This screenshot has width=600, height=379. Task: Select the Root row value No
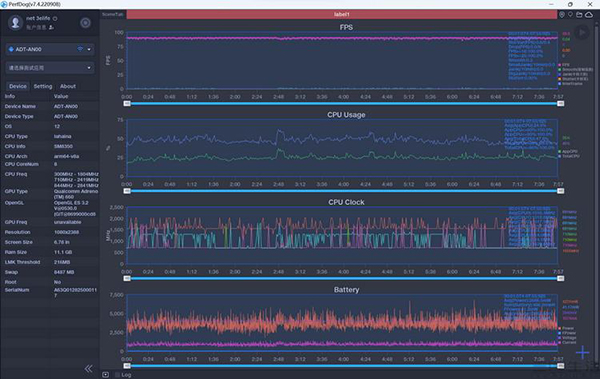pos(57,282)
